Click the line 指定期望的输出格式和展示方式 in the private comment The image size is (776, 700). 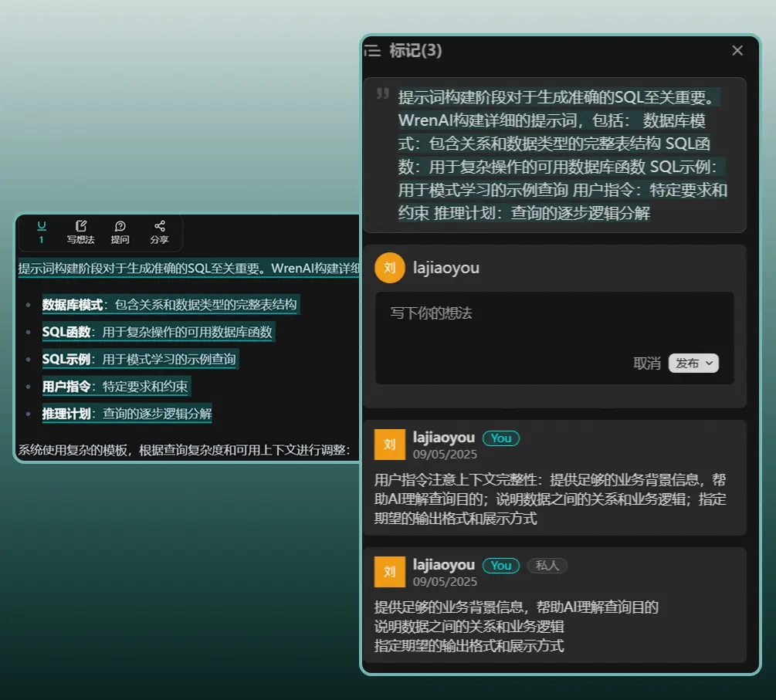pyautogui.click(x=469, y=645)
